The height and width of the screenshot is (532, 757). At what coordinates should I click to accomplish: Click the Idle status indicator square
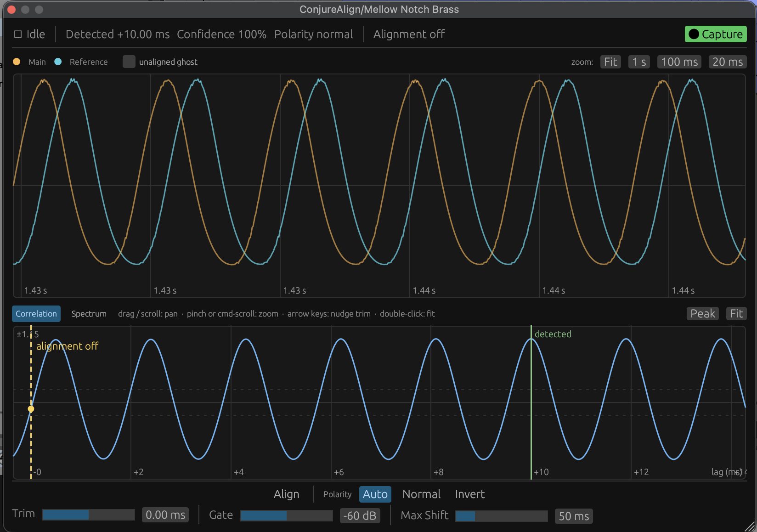pyautogui.click(x=18, y=34)
